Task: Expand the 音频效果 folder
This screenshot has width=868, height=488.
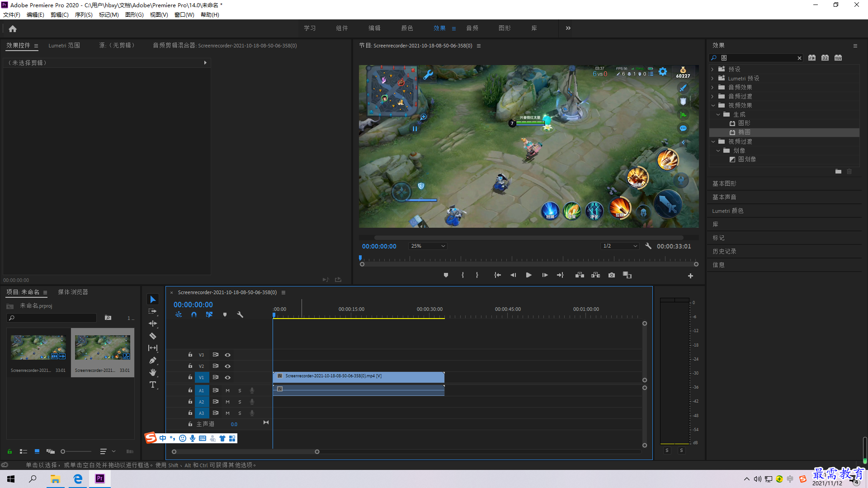Action: pyautogui.click(x=712, y=87)
